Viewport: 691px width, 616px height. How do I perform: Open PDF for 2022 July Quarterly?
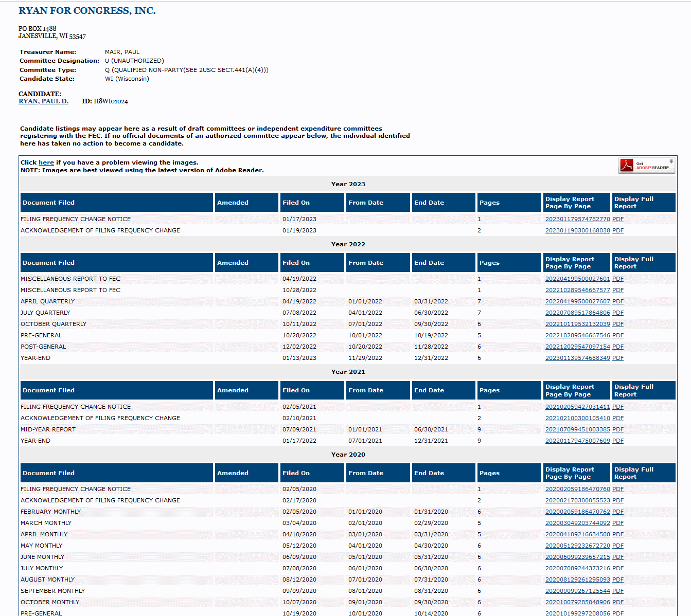(x=618, y=313)
